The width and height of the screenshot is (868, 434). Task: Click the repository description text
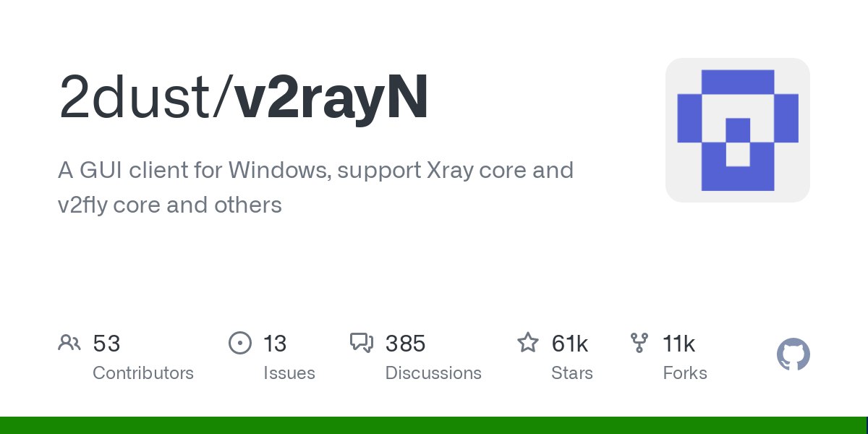click(x=315, y=188)
